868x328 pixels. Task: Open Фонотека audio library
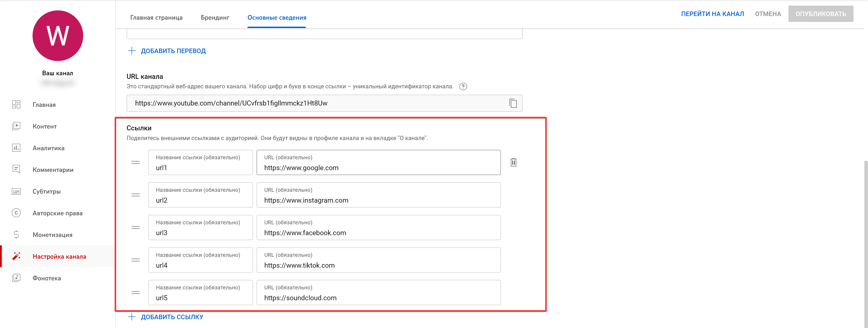tap(47, 278)
